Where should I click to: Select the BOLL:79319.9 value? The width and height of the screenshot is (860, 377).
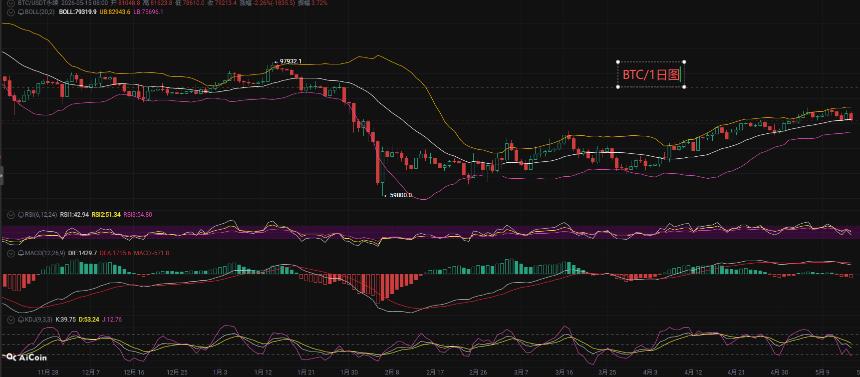[77, 12]
